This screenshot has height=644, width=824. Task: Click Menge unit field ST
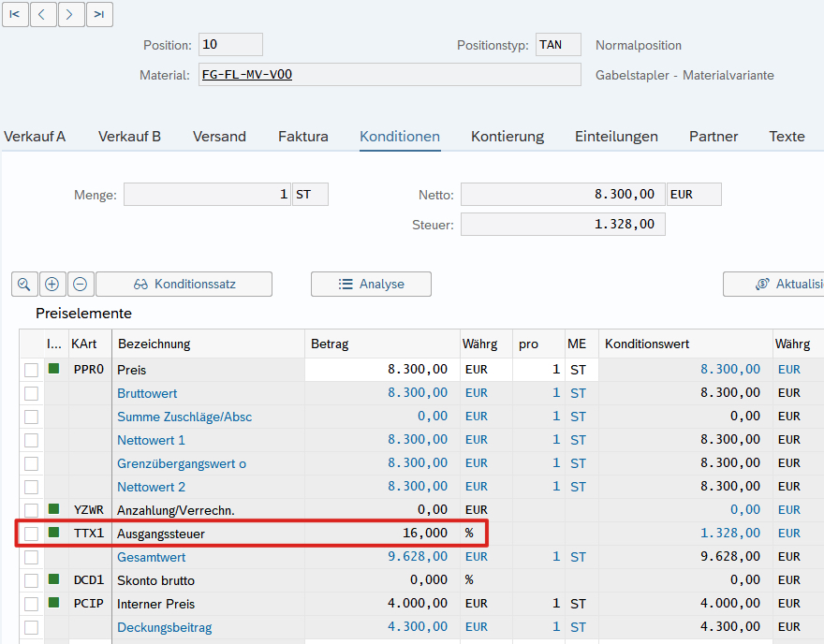(310, 195)
